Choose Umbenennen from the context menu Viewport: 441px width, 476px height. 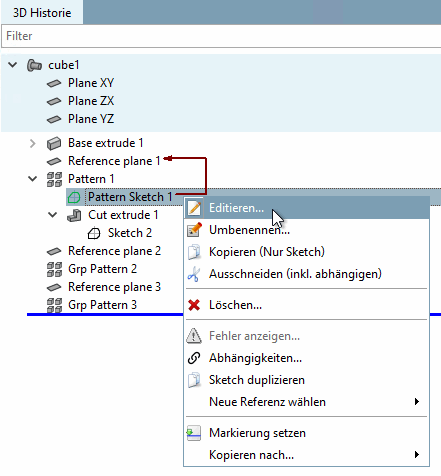(306, 230)
